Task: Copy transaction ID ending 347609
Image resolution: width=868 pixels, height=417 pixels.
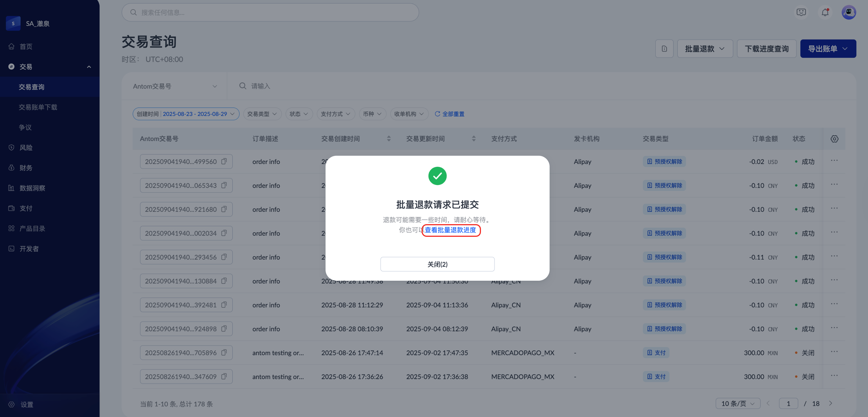Action: [224, 377]
